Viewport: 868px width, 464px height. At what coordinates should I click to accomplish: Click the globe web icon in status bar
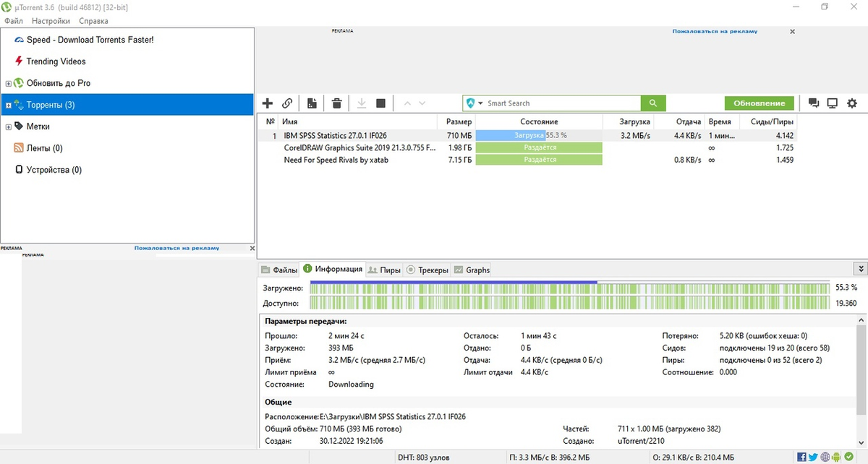[825, 457]
